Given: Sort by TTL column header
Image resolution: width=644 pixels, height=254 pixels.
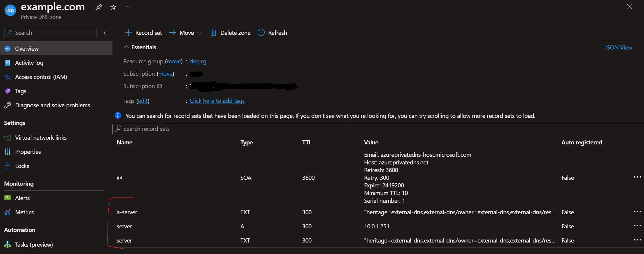Looking at the screenshot, I should (307, 142).
